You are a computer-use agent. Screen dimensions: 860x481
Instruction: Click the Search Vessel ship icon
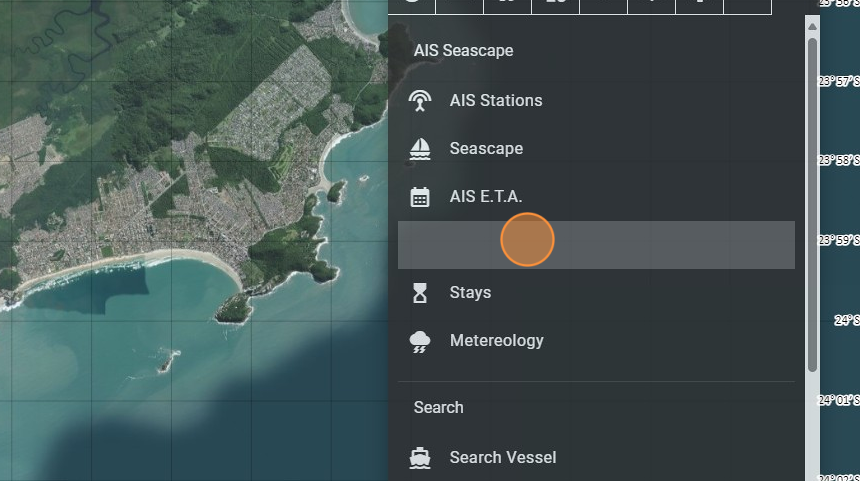point(420,458)
